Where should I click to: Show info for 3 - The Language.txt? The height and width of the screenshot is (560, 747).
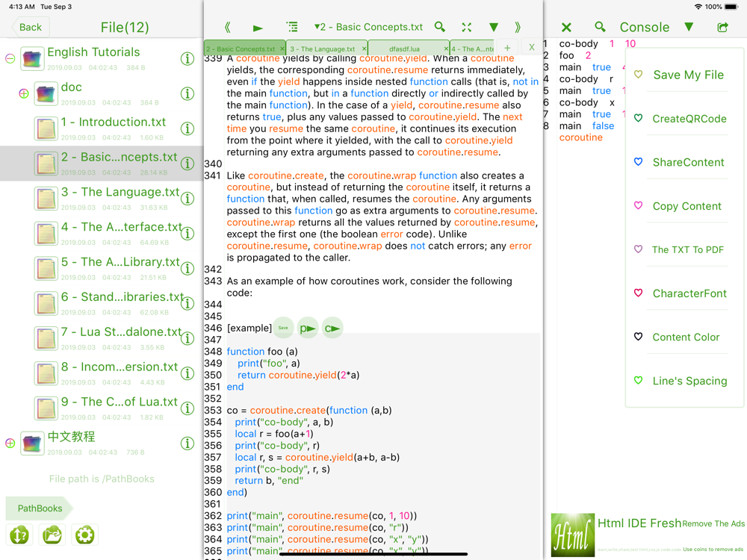[x=187, y=198]
